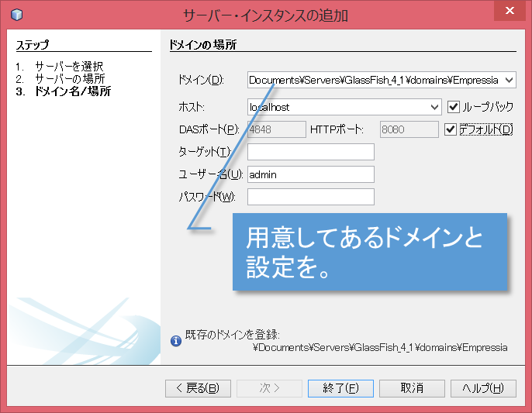This screenshot has height=413, width=532.
Task: Finish the wizard with 終了(F)
Action: coord(340,388)
